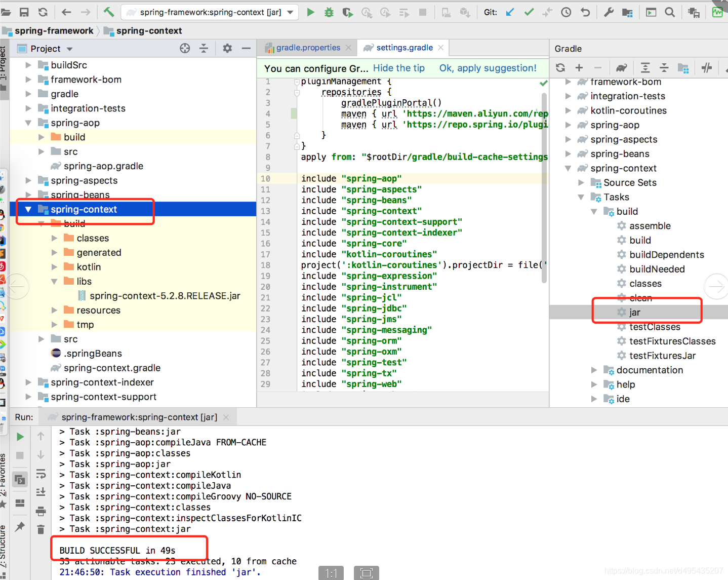Select testFixturesJar task in Gradle
728x580 pixels.
(x=662, y=356)
